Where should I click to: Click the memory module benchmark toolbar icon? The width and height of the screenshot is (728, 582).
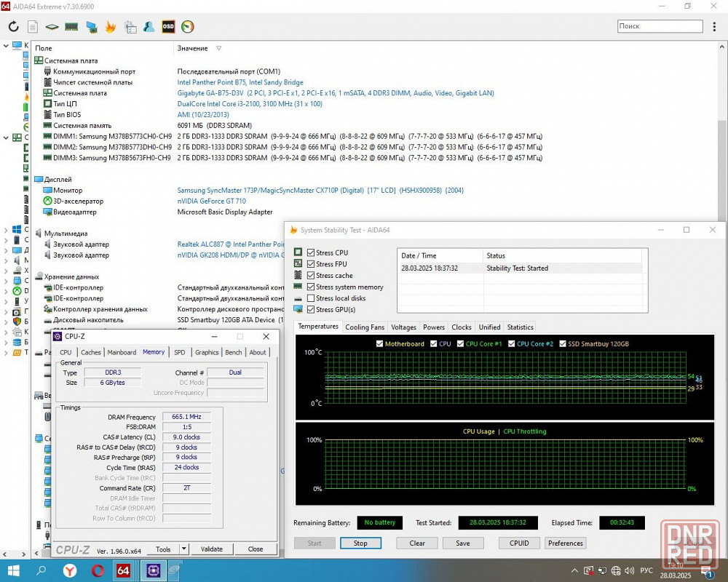pos(71,26)
